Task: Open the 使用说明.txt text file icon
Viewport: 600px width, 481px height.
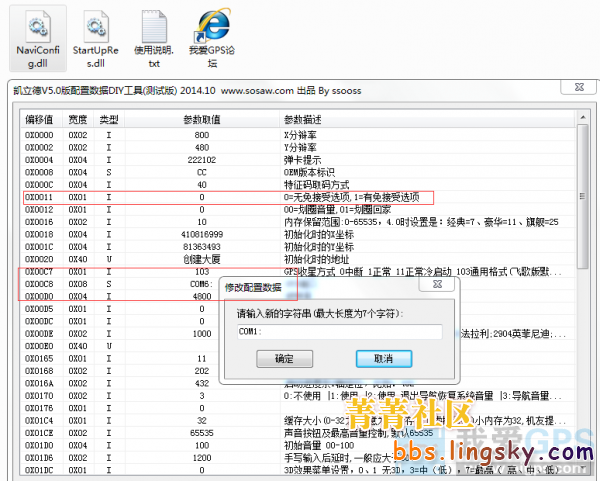Action: (x=154, y=38)
